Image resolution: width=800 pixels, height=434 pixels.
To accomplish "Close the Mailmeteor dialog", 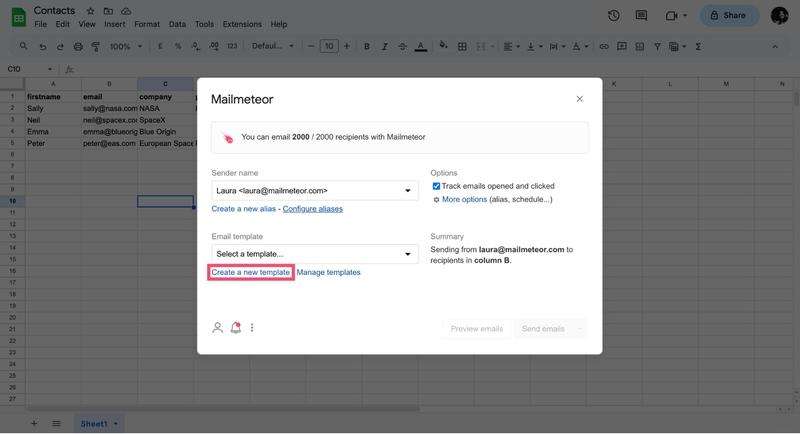I will click(x=580, y=99).
